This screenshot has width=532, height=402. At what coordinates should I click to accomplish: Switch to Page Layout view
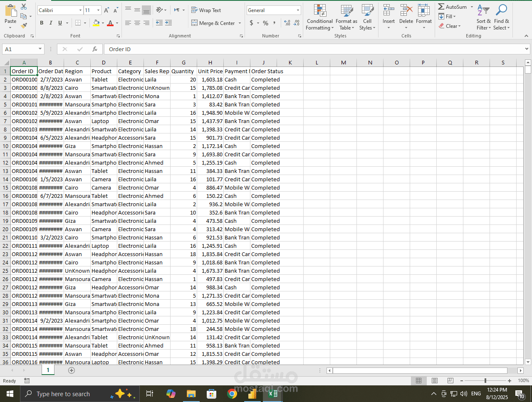[x=435, y=381]
